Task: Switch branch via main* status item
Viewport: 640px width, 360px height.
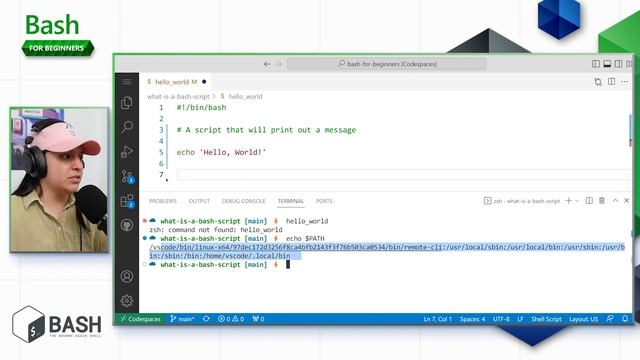Action: [182, 319]
